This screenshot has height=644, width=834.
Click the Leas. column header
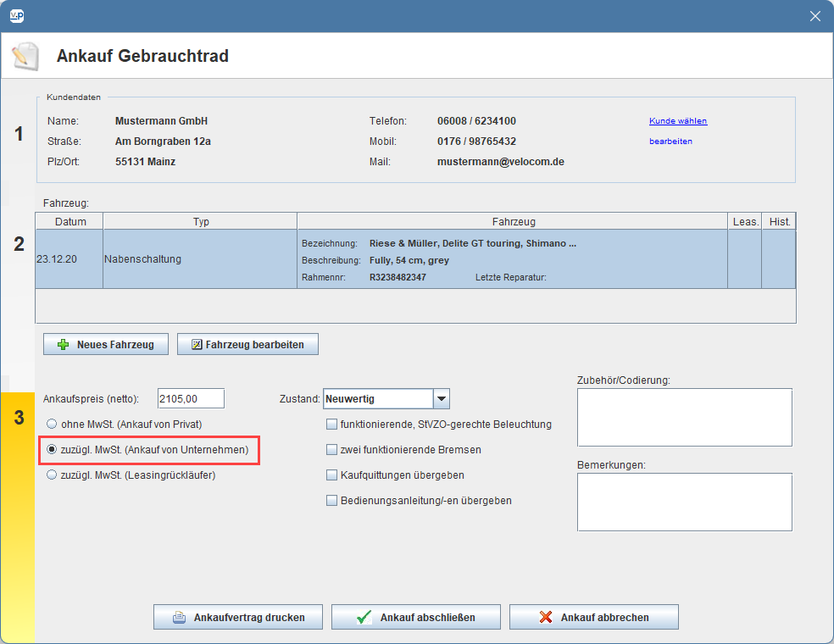[x=745, y=221]
